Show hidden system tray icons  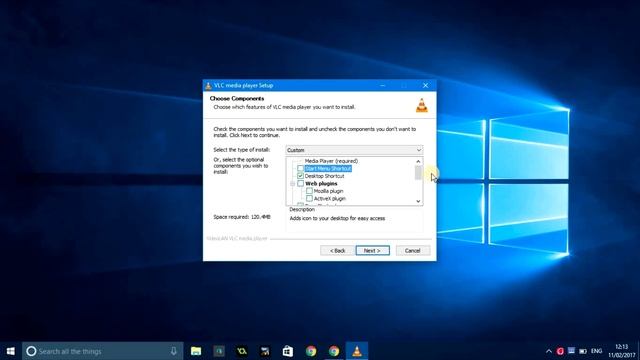click(549, 351)
